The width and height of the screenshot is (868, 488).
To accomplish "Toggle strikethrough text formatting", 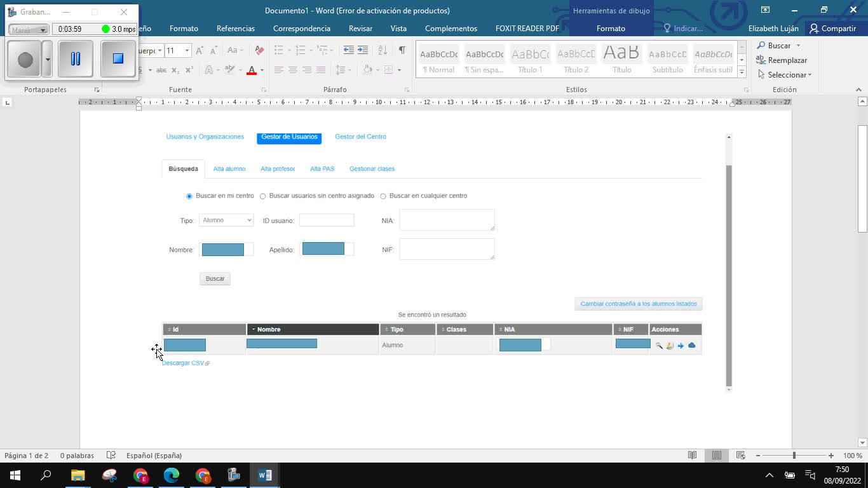I will (161, 70).
